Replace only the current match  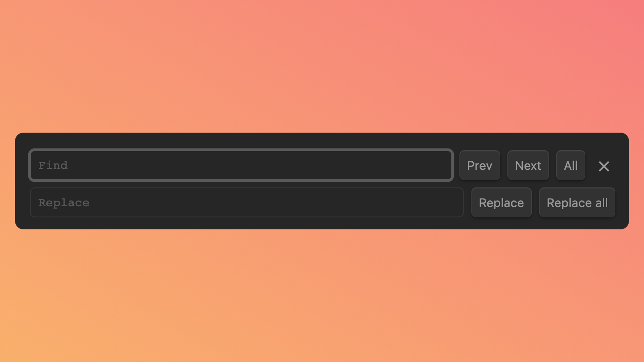501,202
